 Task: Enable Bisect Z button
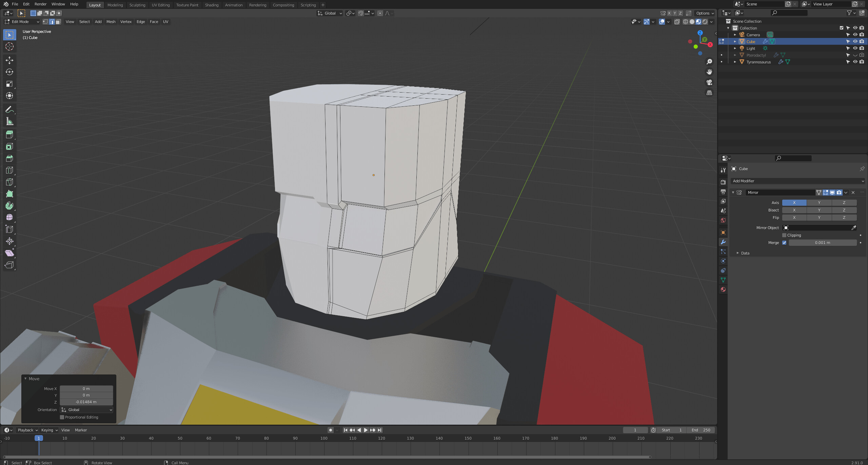[x=844, y=210]
